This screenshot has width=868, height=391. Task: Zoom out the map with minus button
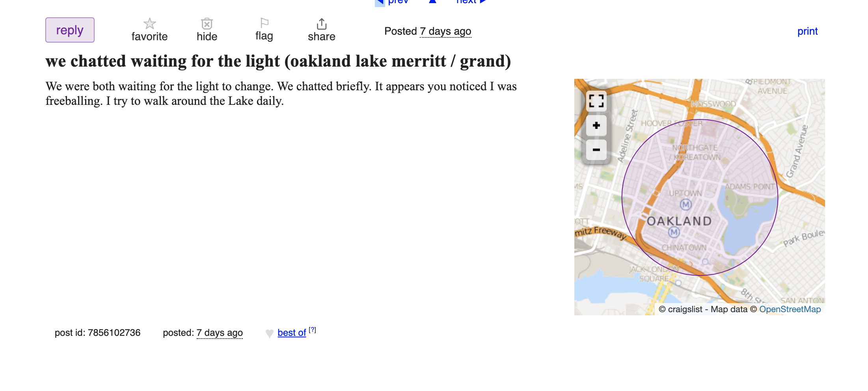click(596, 150)
